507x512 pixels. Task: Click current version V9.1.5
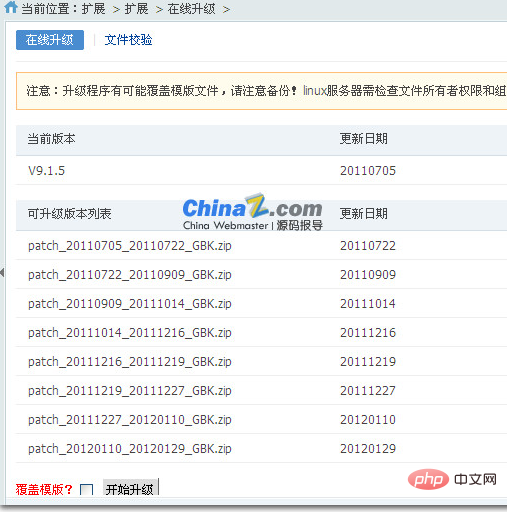click(x=46, y=171)
